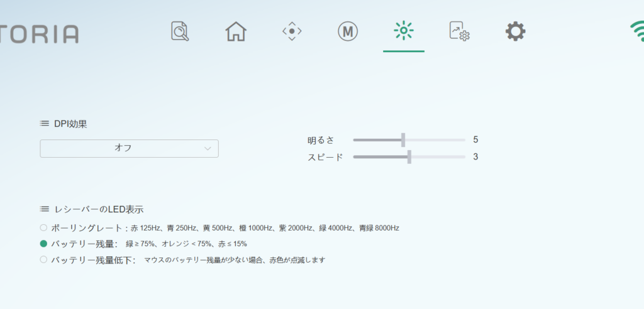
Task: Click the スピード speed slider handle
Action: [409, 157]
